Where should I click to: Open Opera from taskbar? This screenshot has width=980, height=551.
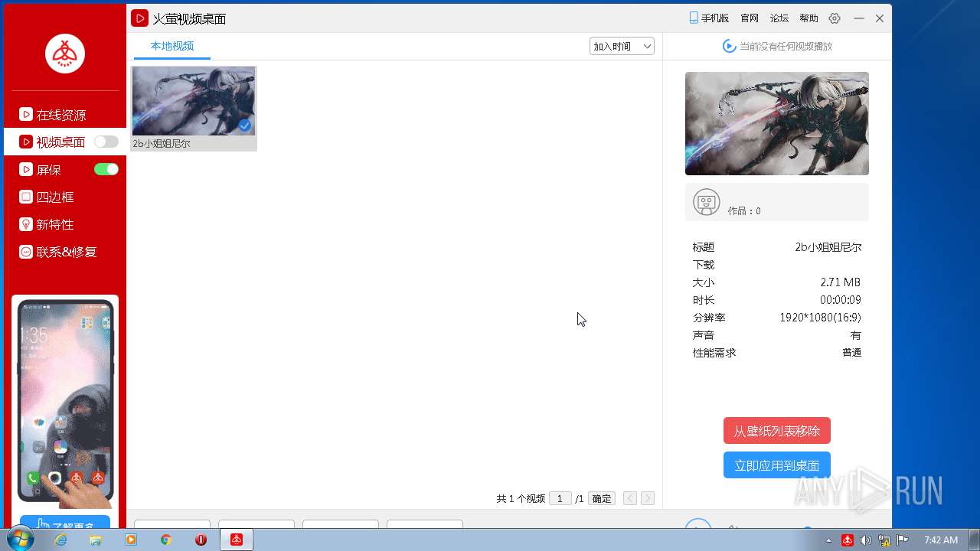pyautogui.click(x=201, y=540)
